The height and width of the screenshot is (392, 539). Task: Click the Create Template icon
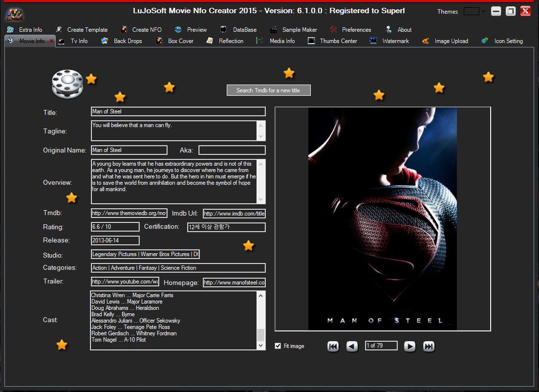coord(59,30)
